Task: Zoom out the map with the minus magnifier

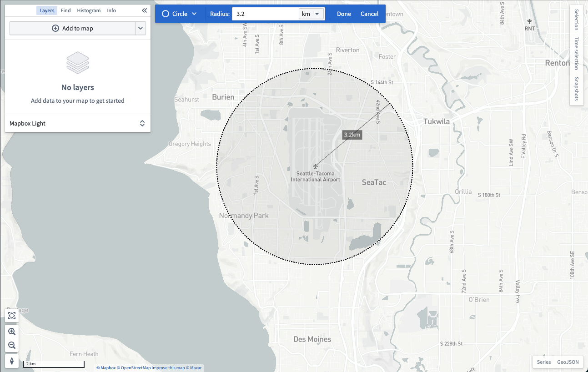Action: point(12,345)
